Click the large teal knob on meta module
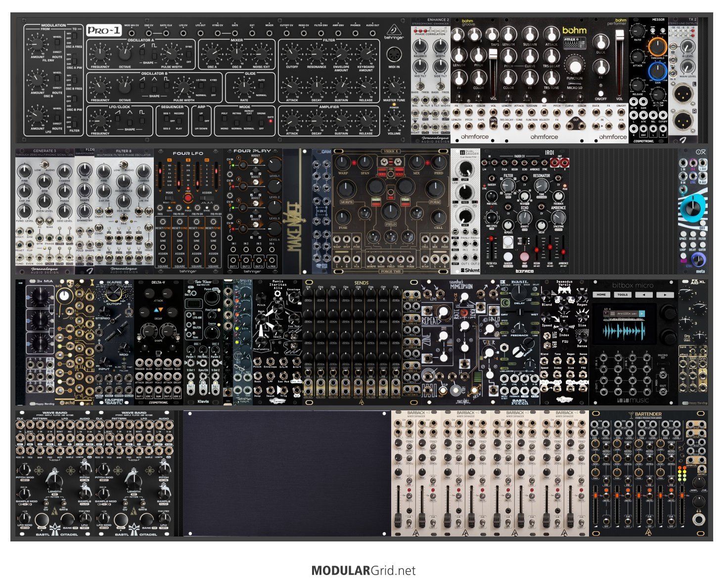 [x=692, y=208]
